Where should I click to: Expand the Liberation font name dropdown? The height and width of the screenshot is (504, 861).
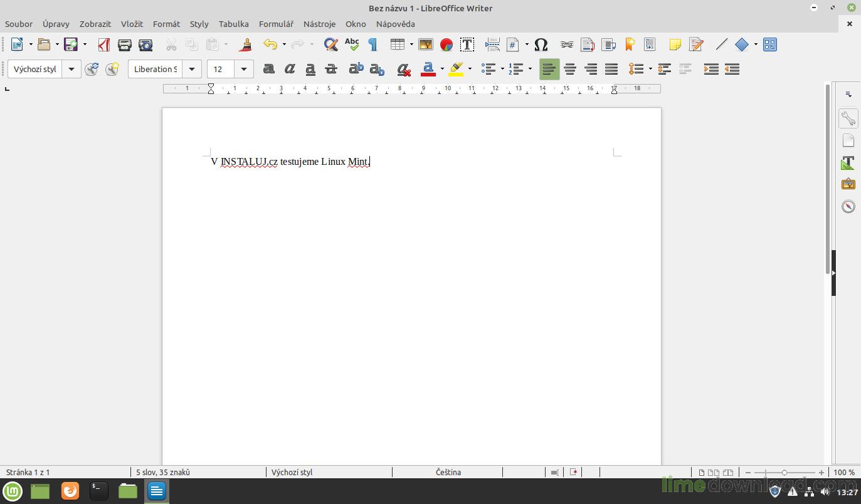tap(192, 69)
